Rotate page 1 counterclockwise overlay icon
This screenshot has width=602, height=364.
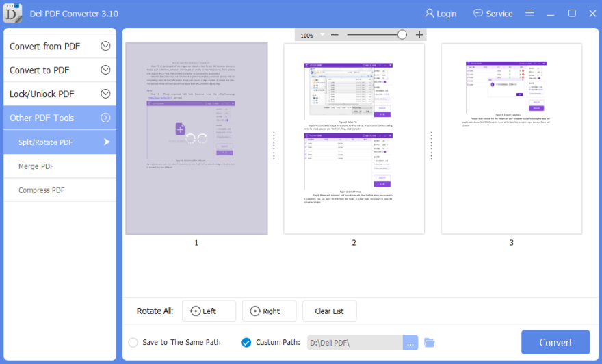coord(190,138)
